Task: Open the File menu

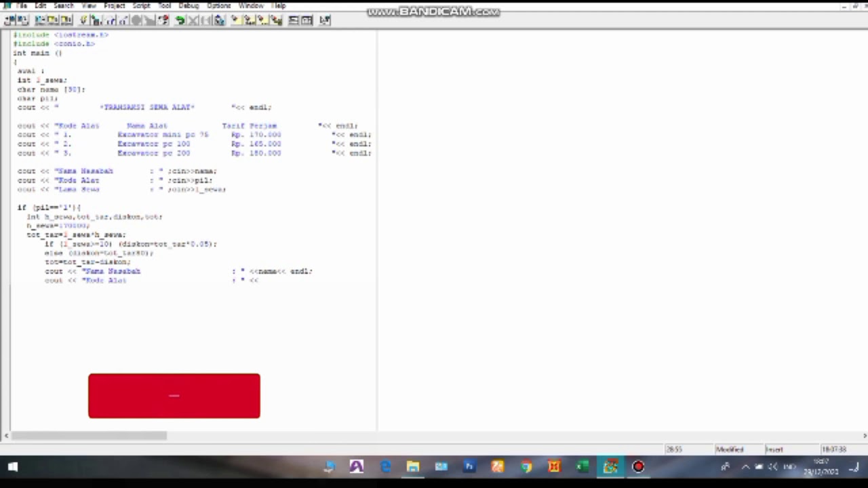Action: click(x=22, y=5)
